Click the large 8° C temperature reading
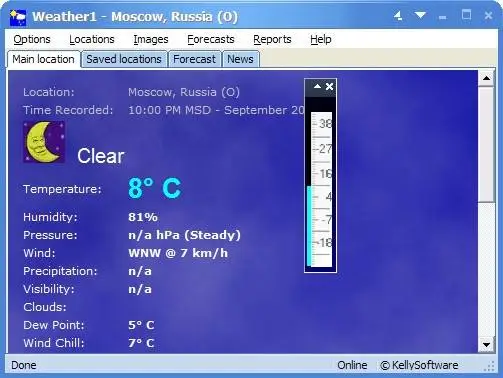The image size is (503, 378). pos(155,188)
